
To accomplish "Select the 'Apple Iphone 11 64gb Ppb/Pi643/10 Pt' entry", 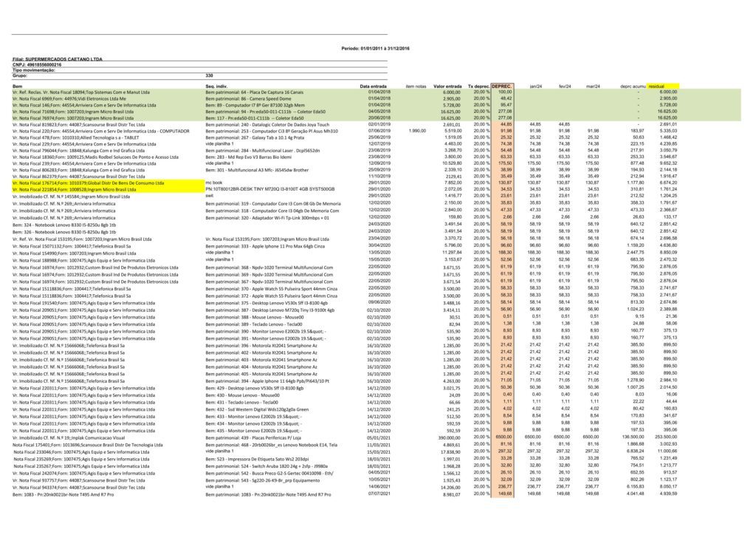I will tap(267, 381).
